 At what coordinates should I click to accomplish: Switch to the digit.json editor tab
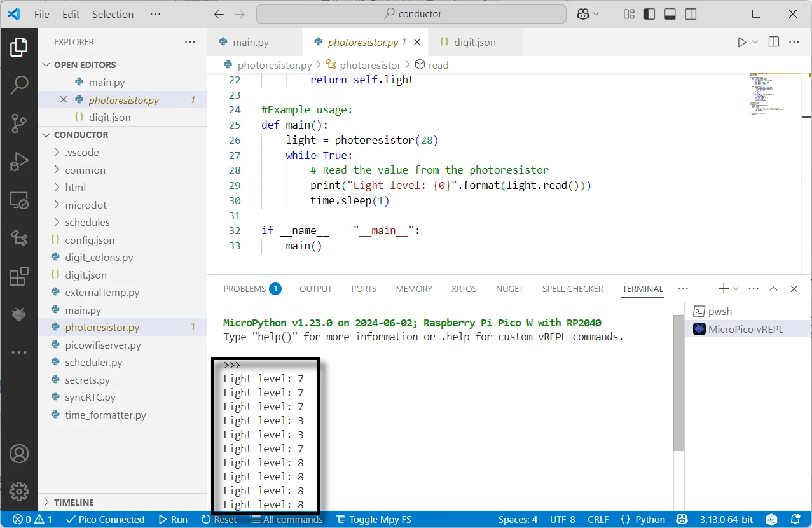(474, 43)
